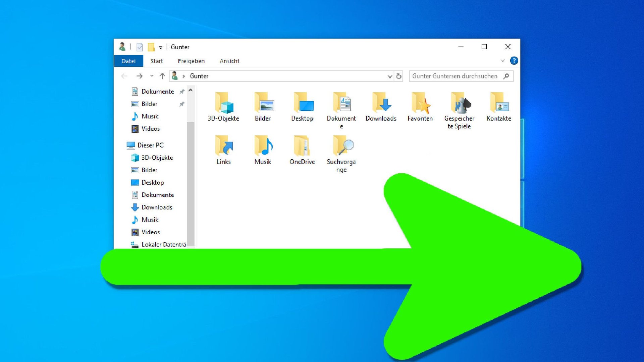Screen dimensions: 644x362
Task: Expand the ribbon with the chevron
Action: (x=502, y=61)
